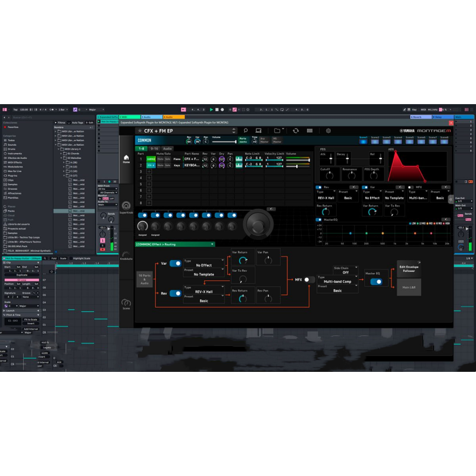This screenshot has width=476, height=476.
Task: Click the Rev section expand arrow button
Action: [x=353, y=187]
